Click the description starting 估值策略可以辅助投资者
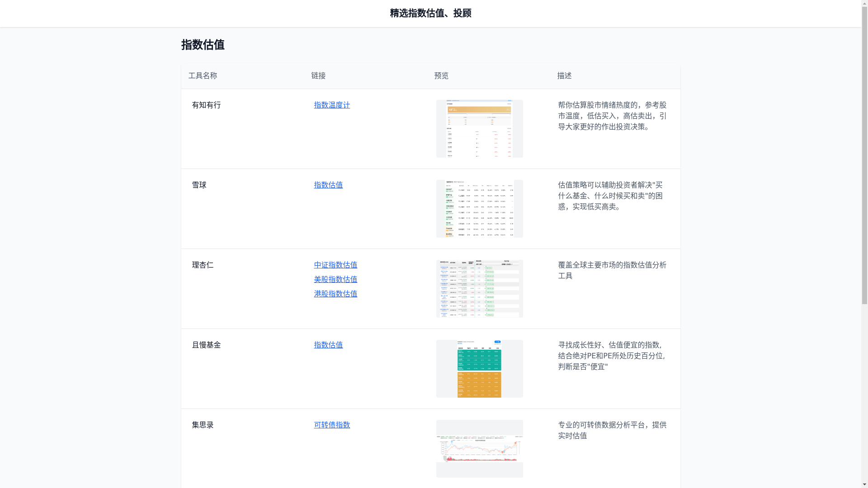Screen dimensions: 868x488 (x=610, y=196)
